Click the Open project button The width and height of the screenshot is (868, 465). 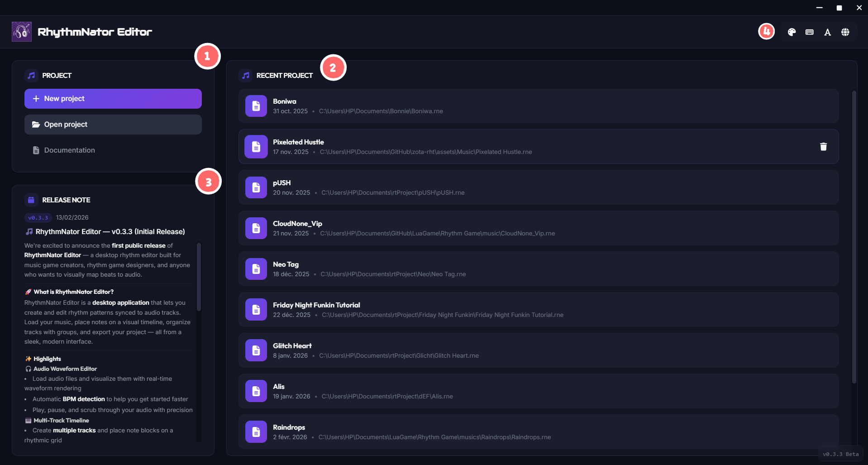113,124
